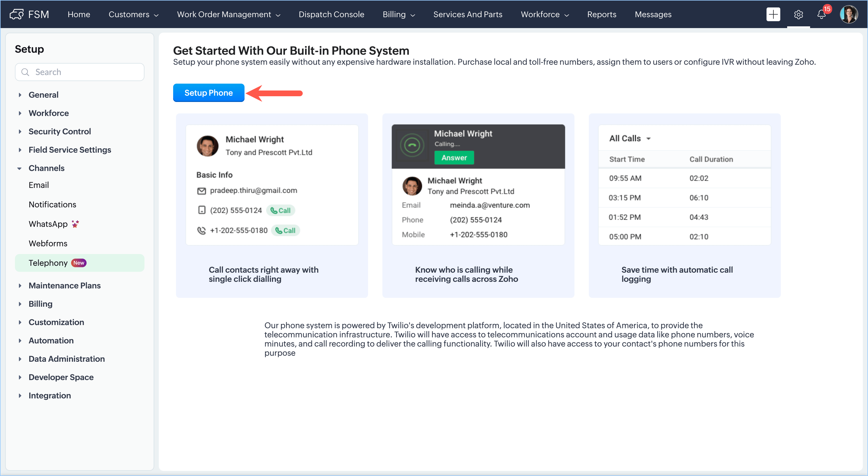The image size is (868, 476).
Task: Click the plus quick-create icon
Action: (x=773, y=15)
